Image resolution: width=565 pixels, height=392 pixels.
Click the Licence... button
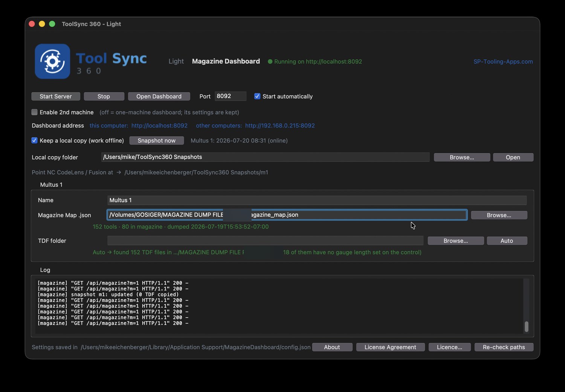(450, 347)
